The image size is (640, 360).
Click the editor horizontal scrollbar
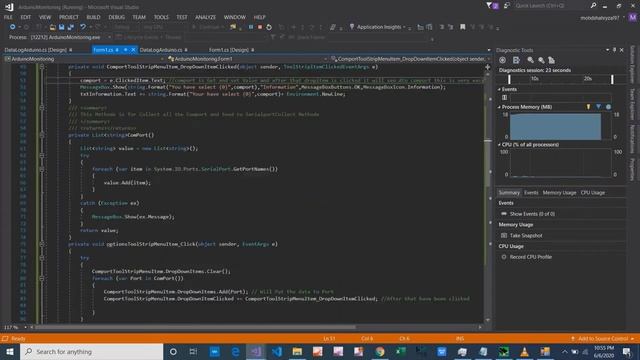pos(195,327)
